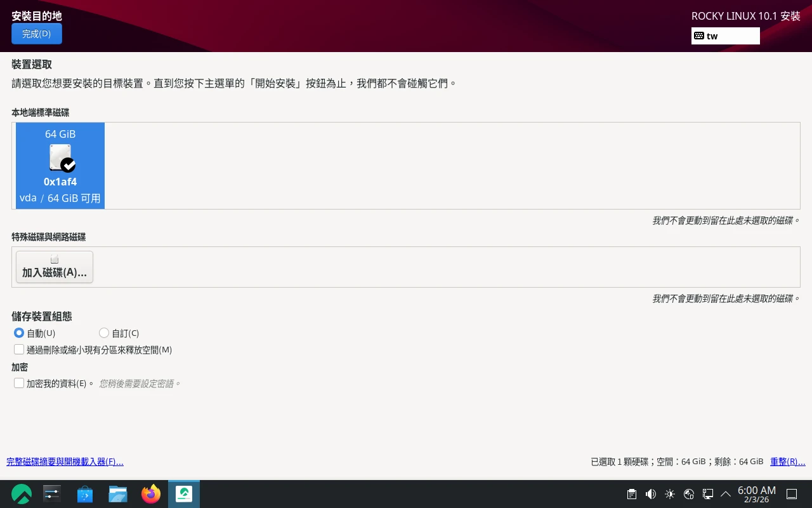
Task: Select the 64 GiB vda disk
Action: 60,165
